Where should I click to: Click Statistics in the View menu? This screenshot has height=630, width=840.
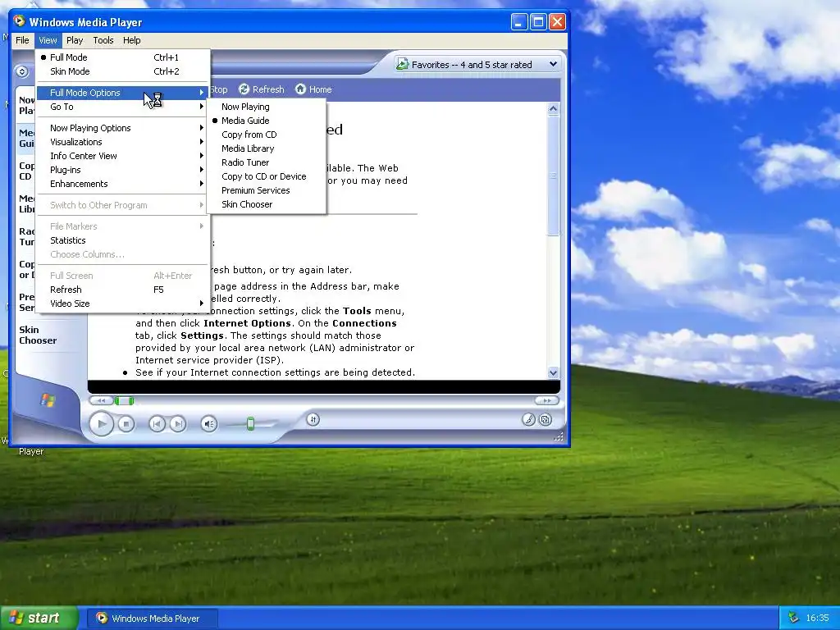pos(123,240)
